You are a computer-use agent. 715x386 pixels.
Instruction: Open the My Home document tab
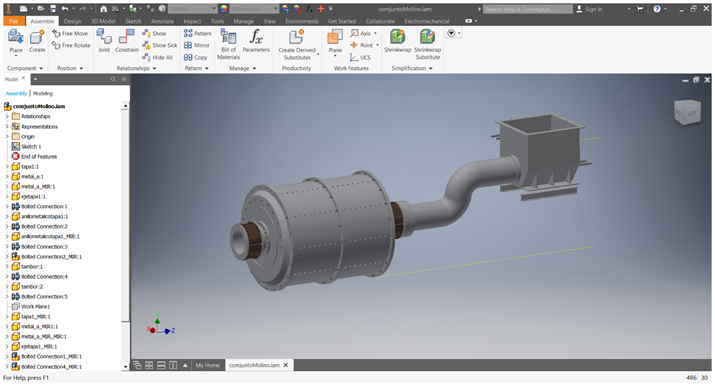click(207, 365)
